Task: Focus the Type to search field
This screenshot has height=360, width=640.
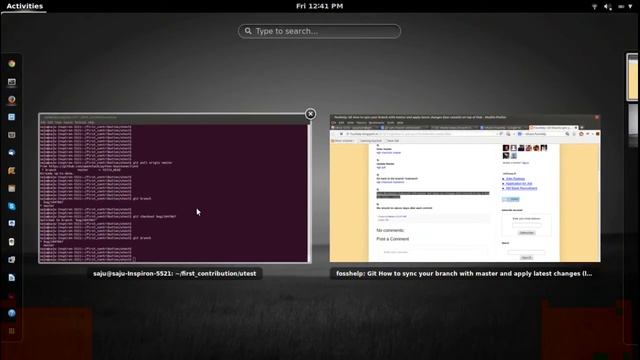Action: coord(320,31)
